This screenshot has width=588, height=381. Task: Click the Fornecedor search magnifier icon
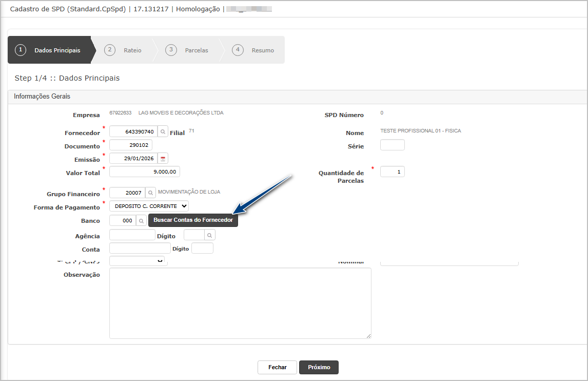click(163, 132)
